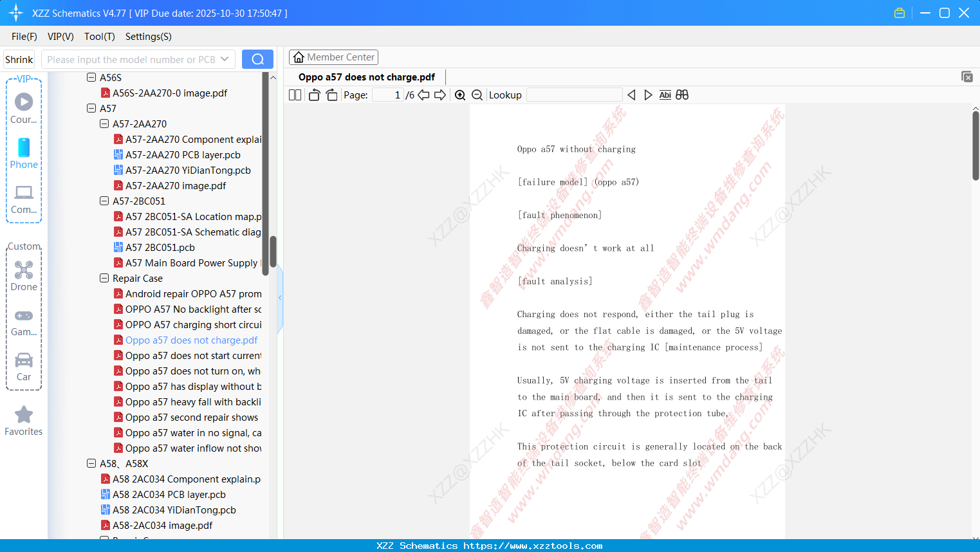
Task: Click the PDF viewer vertical scrollbar thumb
Action: pos(975,146)
